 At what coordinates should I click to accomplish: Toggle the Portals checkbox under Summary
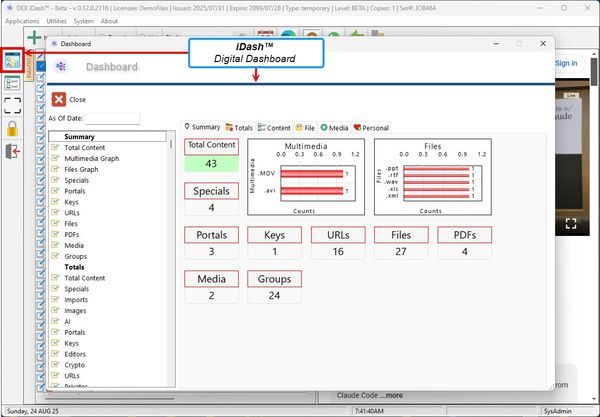pyautogui.click(x=56, y=191)
